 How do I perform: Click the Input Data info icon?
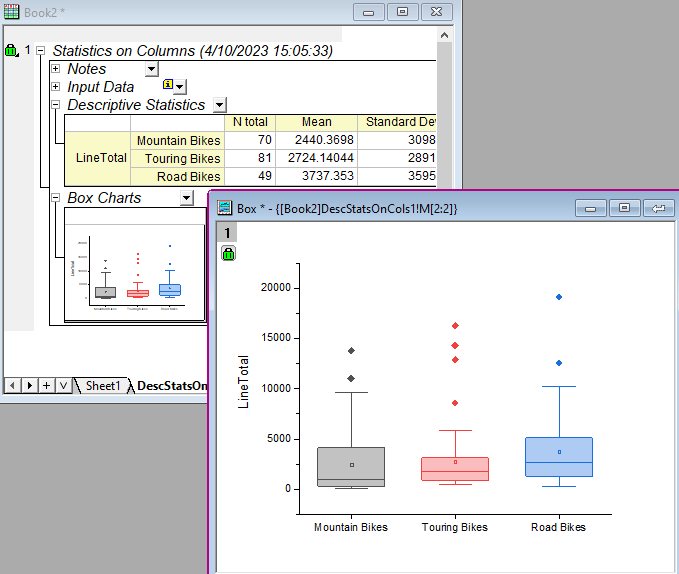pyautogui.click(x=167, y=86)
